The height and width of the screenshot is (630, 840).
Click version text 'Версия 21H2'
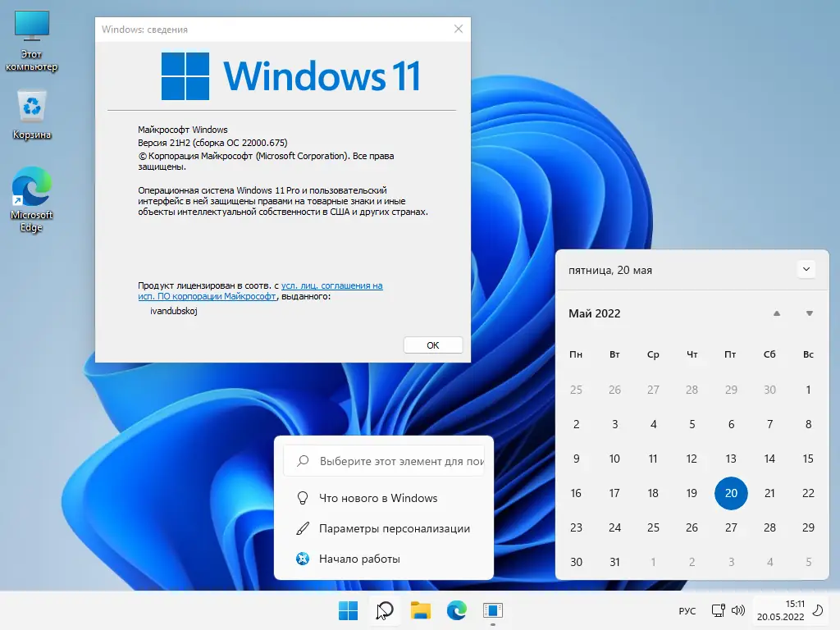[164, 143]
